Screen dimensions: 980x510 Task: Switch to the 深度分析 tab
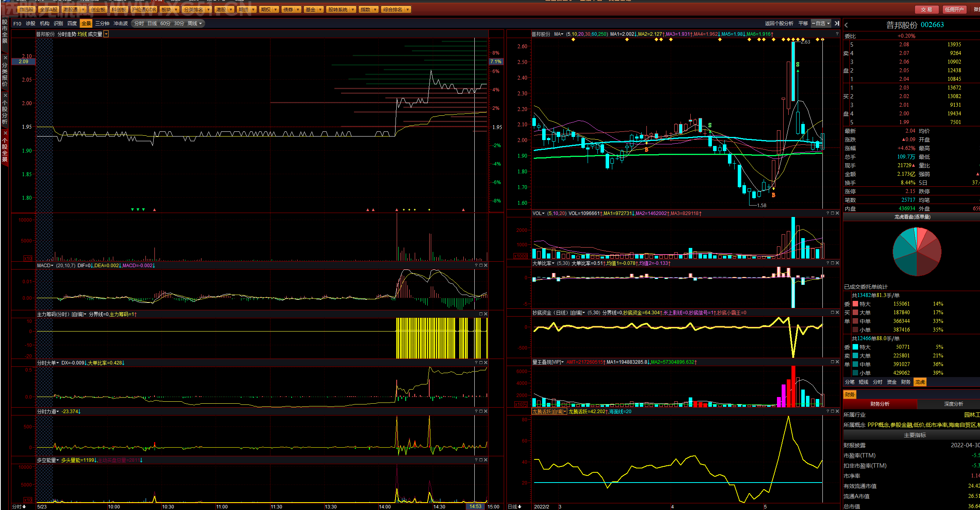pos(953,404)
